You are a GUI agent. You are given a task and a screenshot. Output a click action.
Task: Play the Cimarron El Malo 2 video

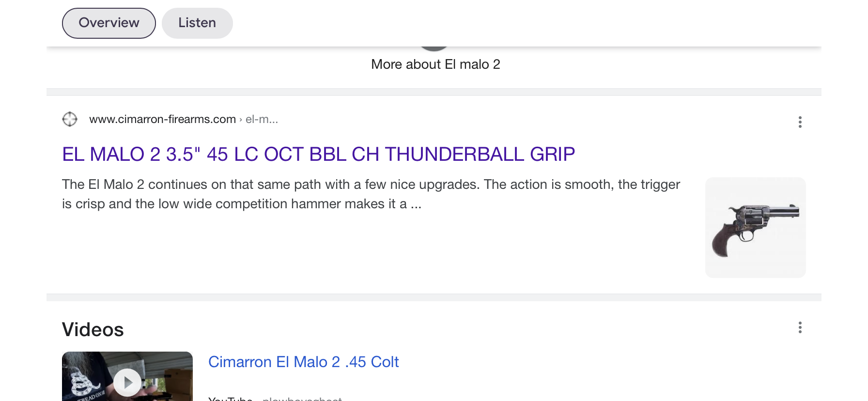click(x=127, y=383)
